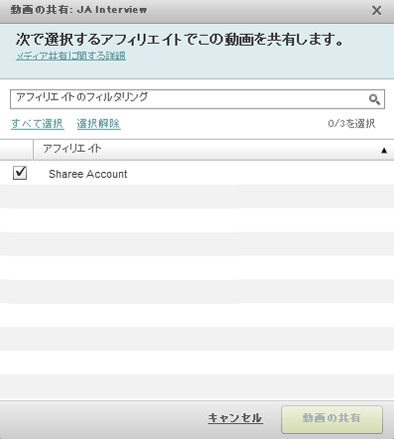
Task: Close the video share dialog
Action: 376,11
